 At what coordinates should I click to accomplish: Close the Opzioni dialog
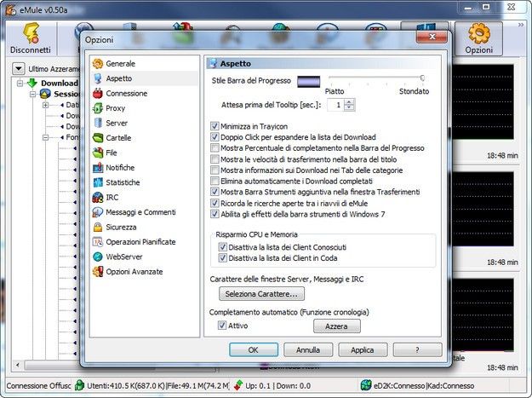(x=432, y=37)
